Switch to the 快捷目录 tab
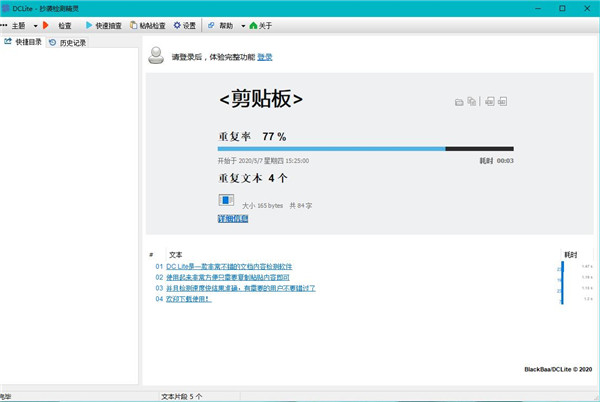 point(24,43)
